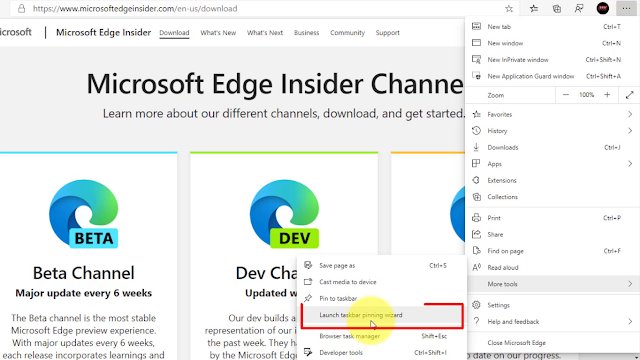The width and height of the screenshot is (640, 360).
Task: Open Downloads from the menu
Action: tap(552, 147)
